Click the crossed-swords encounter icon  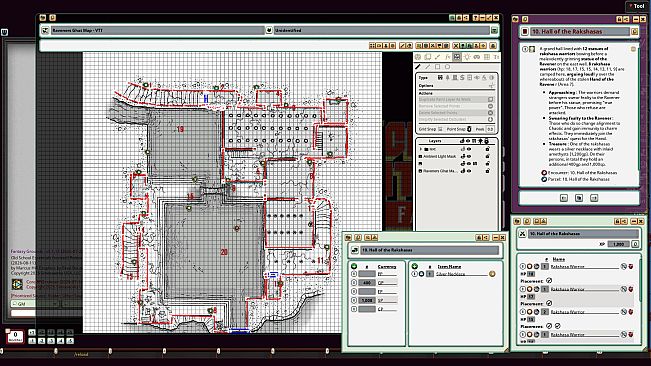click(522, 234)
